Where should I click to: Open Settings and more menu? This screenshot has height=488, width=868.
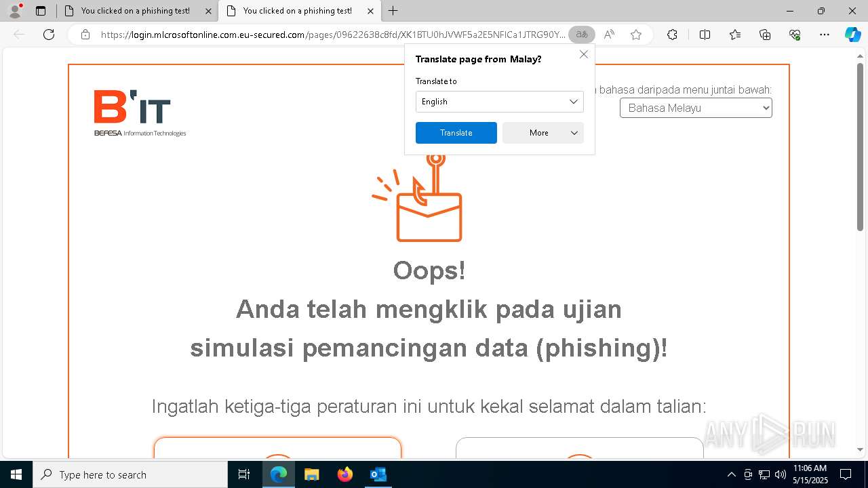coord(825,35)
